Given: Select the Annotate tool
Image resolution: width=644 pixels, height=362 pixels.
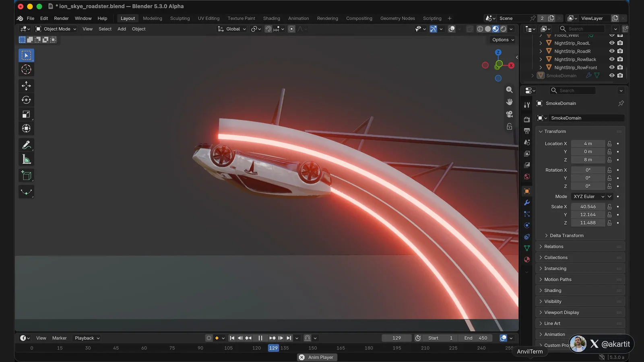Looking at the screenshot, I should (26, 145).
